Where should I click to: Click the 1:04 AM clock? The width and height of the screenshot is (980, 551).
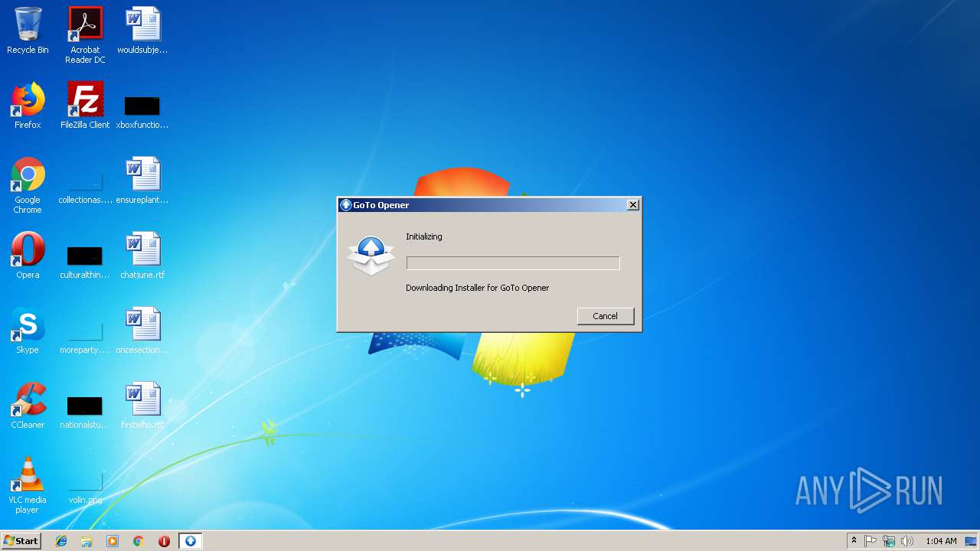[x=941, y=541]
